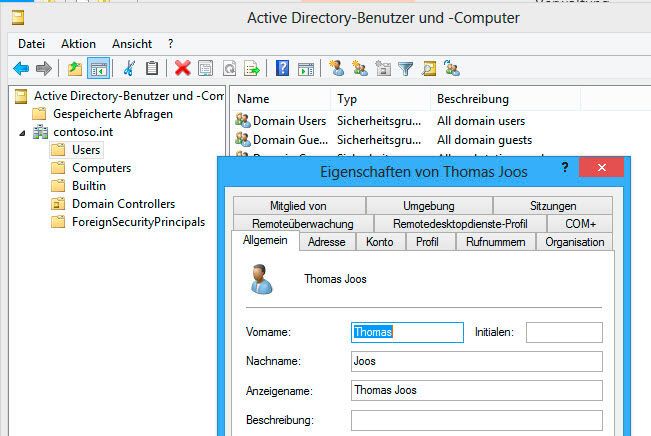651x436 pixels.
Task: Sort by the Typ column header
Action: click(381, 99)
